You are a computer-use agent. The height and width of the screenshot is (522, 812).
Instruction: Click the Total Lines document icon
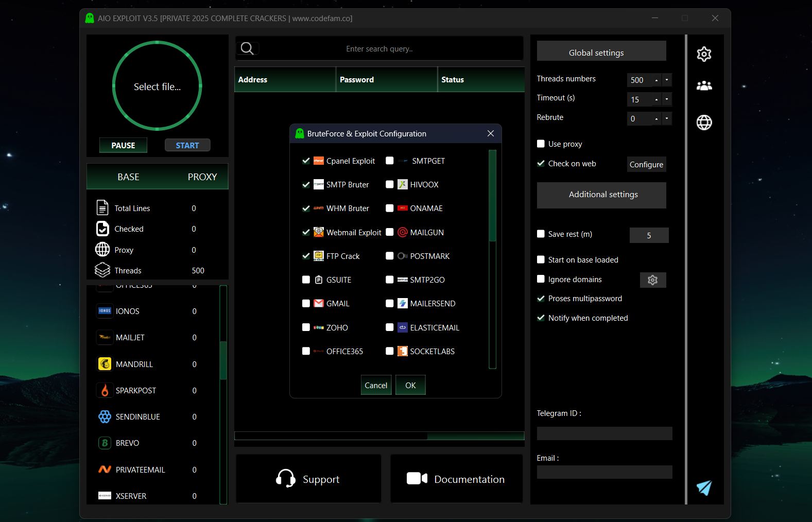click(x=102, y=207)
